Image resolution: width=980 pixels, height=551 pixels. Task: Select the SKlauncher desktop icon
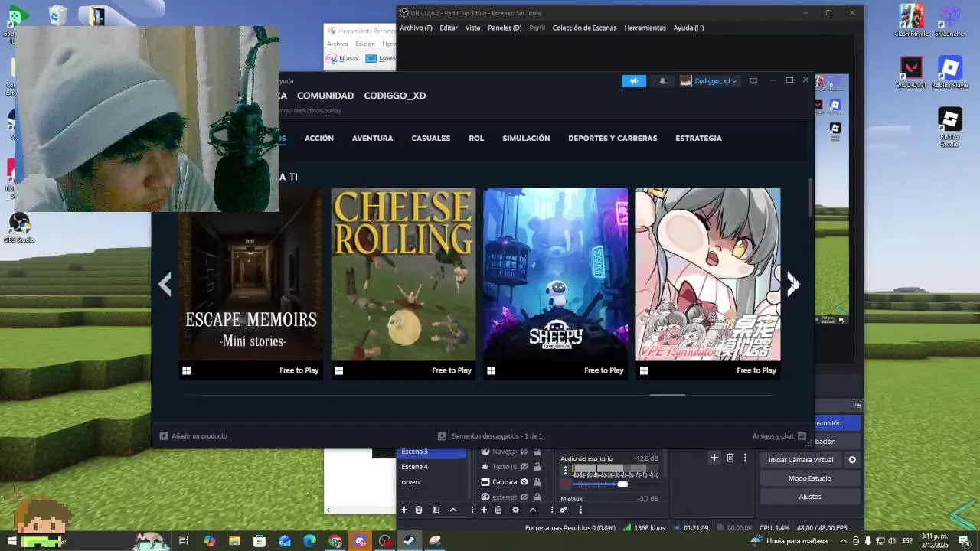pos(950,21)
